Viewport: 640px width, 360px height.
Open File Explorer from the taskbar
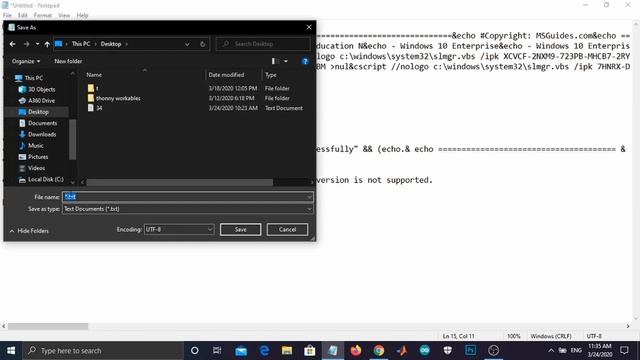click(287, 351)
